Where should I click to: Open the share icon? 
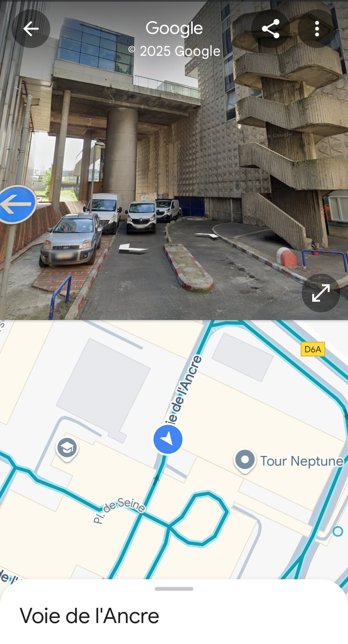tap(271, 29)
